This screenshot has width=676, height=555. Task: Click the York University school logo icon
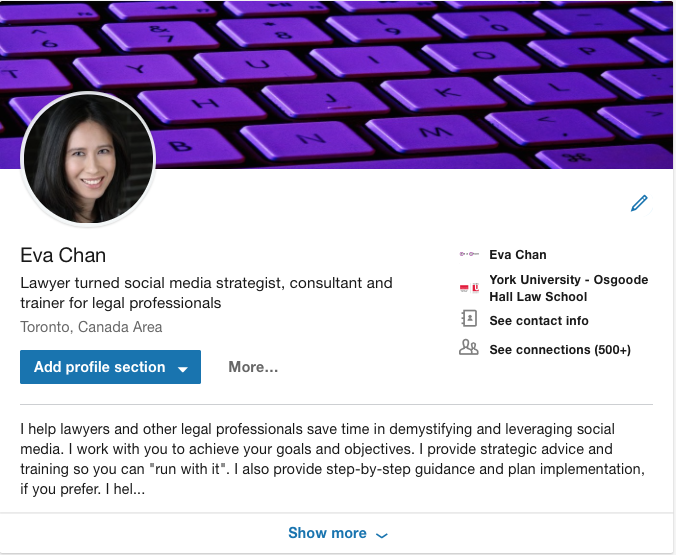click(x=469, y=288)
